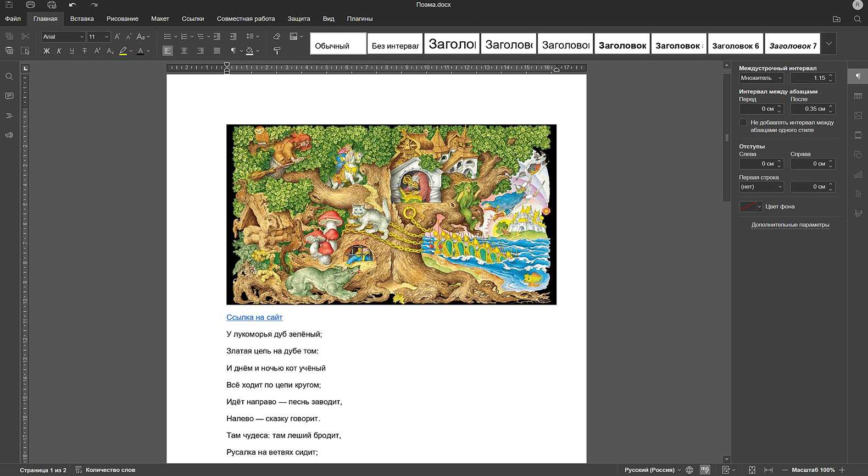Toggle spell checking in status bar
Image resolution: width=868 pixels, height=476 pixels.
[705, 470]
